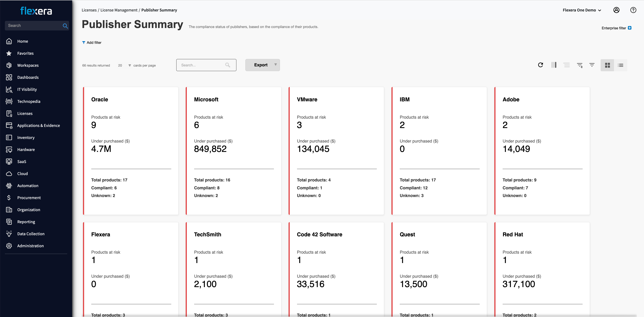This screenshot has height=317, width=644.
Task: Click Oracle's 4.7M under purchased value
Action: pyautogui.click(x=101, y=149)
